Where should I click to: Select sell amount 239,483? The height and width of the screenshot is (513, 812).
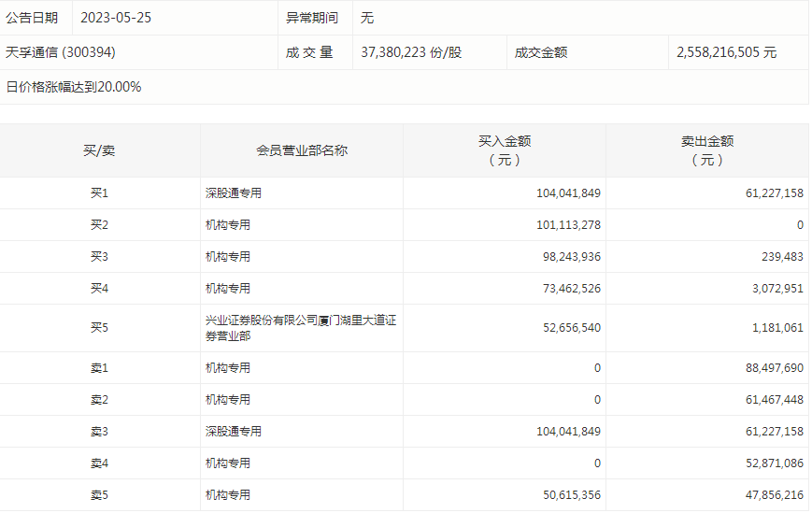click(x=782, y=256)
